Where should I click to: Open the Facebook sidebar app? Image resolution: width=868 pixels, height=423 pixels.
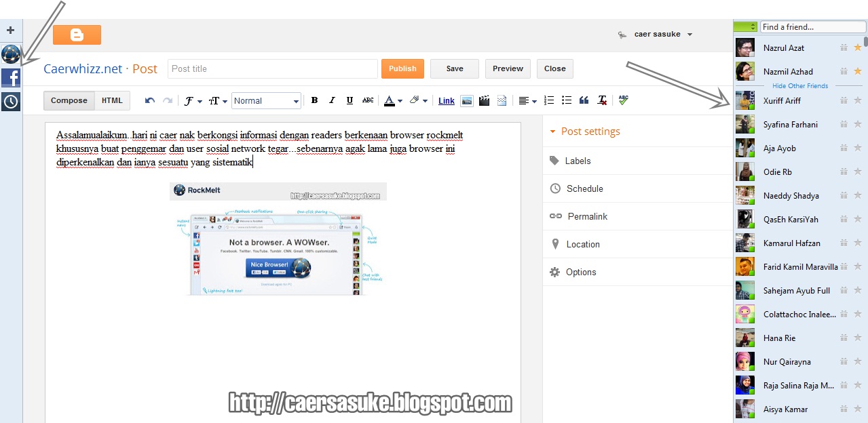(x=11, y=78)
